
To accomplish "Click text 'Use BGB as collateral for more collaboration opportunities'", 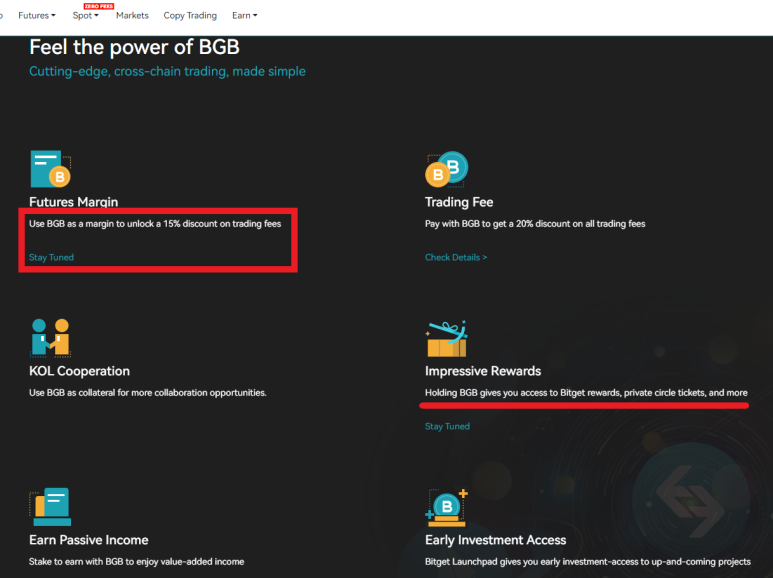I will (x=147, y=393).
